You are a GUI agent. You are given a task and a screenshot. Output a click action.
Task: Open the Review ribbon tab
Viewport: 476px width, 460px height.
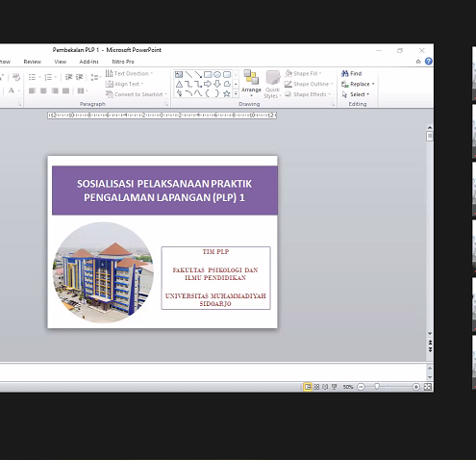33,62
